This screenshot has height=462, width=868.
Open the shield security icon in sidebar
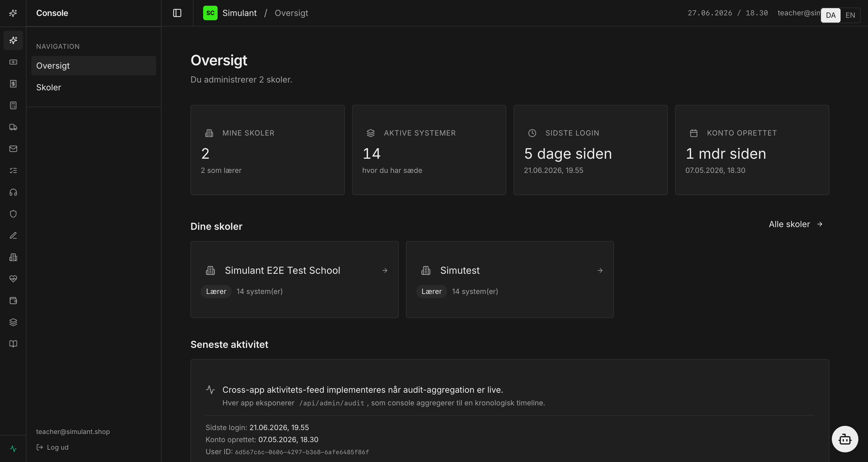click(x=13, y=214)
